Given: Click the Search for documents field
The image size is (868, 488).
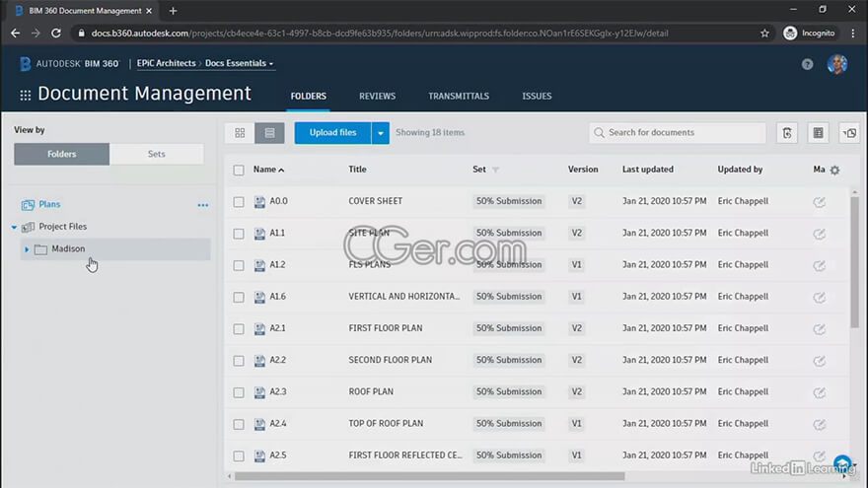Looking at the screenshot, I should [677, 133].
